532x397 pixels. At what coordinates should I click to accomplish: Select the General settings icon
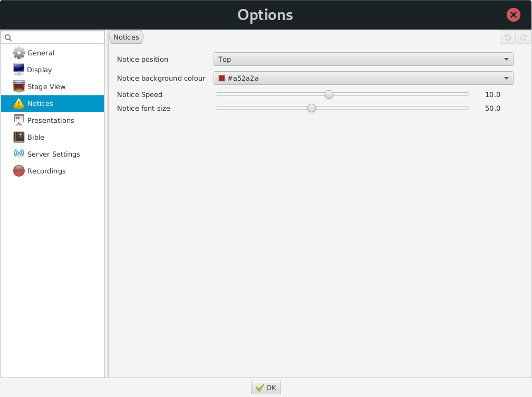point(18,53)
